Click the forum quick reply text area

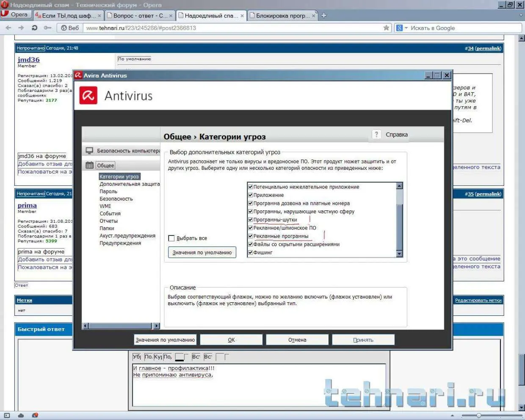point(259,385)
